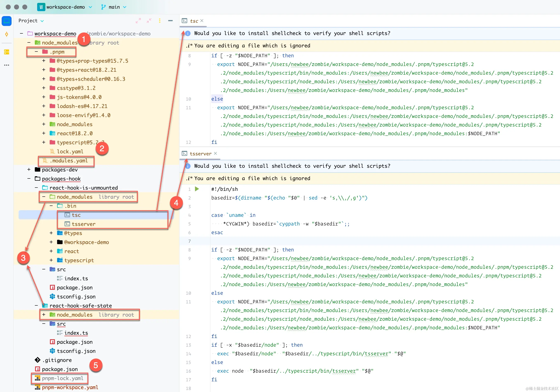
Task: Open the workspace tool panel icon
Action: 7,21
